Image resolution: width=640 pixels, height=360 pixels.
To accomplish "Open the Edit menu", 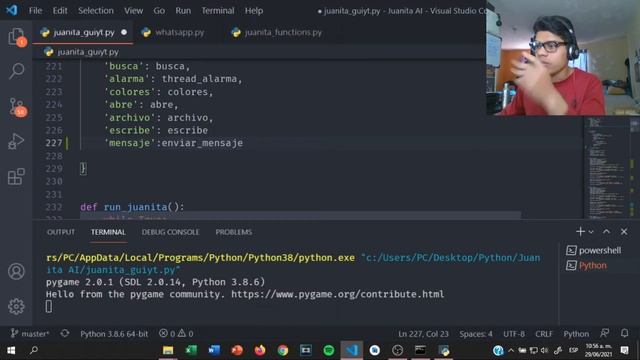I will [60, 11].
